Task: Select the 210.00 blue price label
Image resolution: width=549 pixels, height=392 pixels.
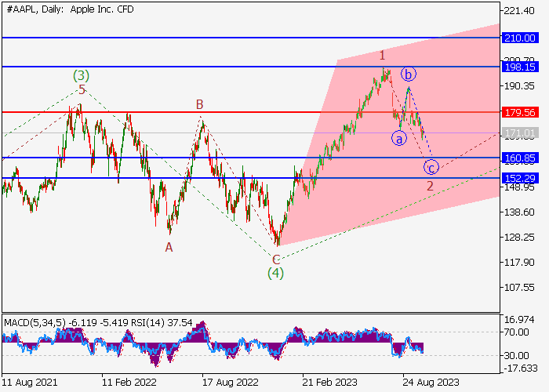Action: [x=520, y=38]
